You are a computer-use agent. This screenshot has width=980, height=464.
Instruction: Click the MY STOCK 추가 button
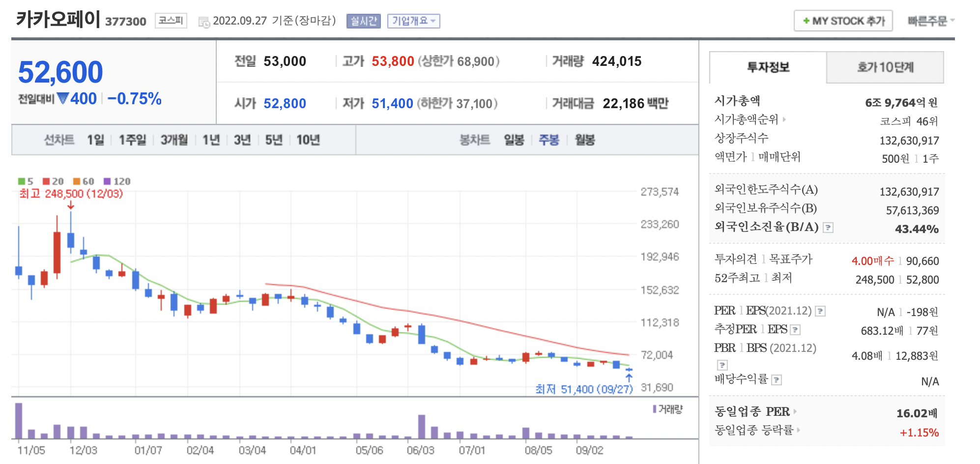[x=843, y=21]
